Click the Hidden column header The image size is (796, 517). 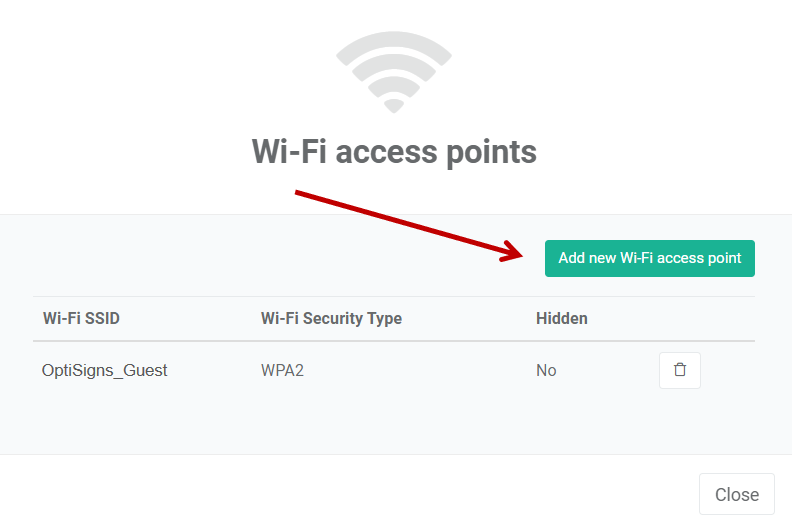[x=561, y=318]
